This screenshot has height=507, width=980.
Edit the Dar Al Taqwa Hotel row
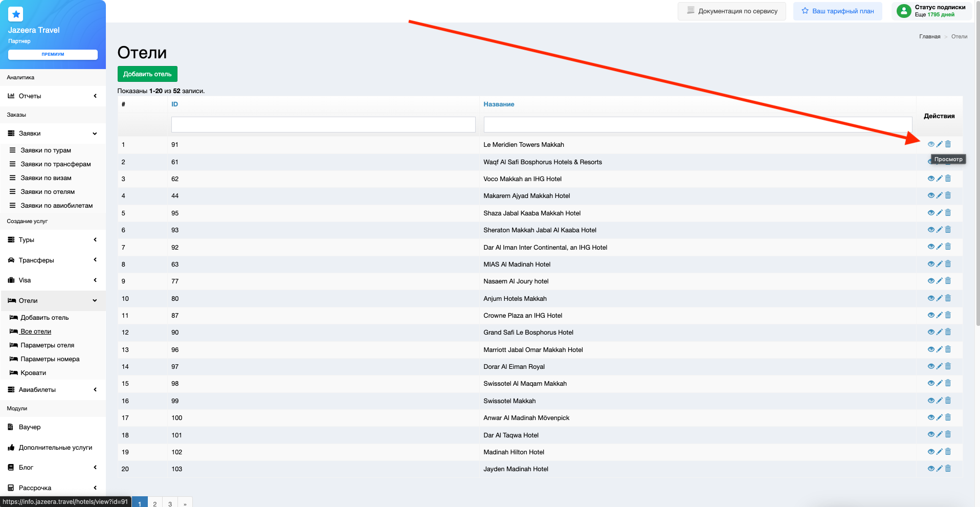939,435
